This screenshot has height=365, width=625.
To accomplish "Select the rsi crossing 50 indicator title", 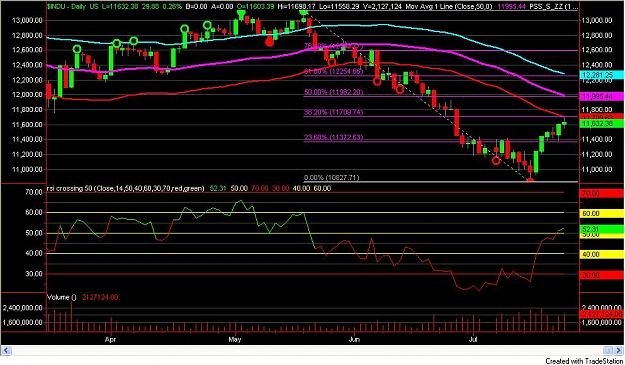I will click(x=126, y=188).
